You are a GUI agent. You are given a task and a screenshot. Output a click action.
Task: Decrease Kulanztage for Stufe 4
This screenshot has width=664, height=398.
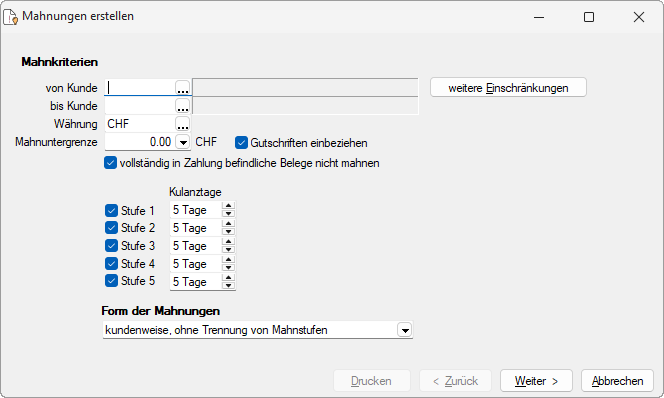pyautogui.click(x=228, y=268)
